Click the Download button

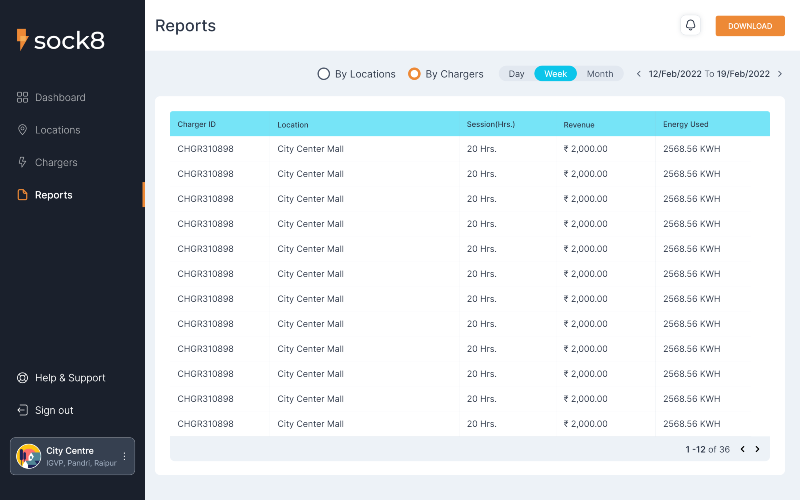click(750, 26)
